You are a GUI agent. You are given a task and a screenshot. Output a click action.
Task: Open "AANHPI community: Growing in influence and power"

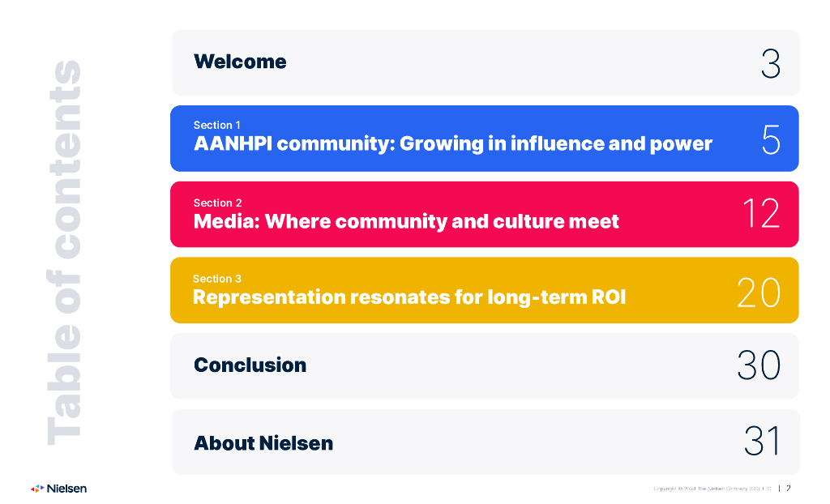tap(452, 144)
